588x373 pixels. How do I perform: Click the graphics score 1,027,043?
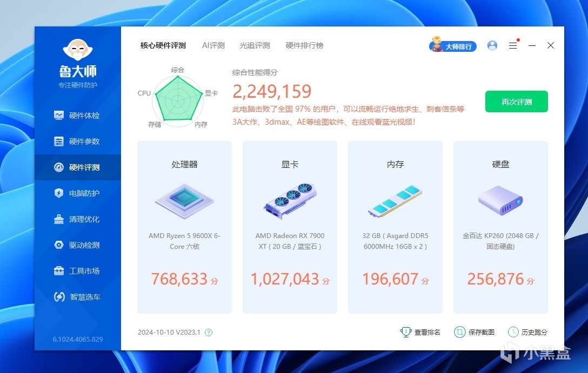point(285,279)
